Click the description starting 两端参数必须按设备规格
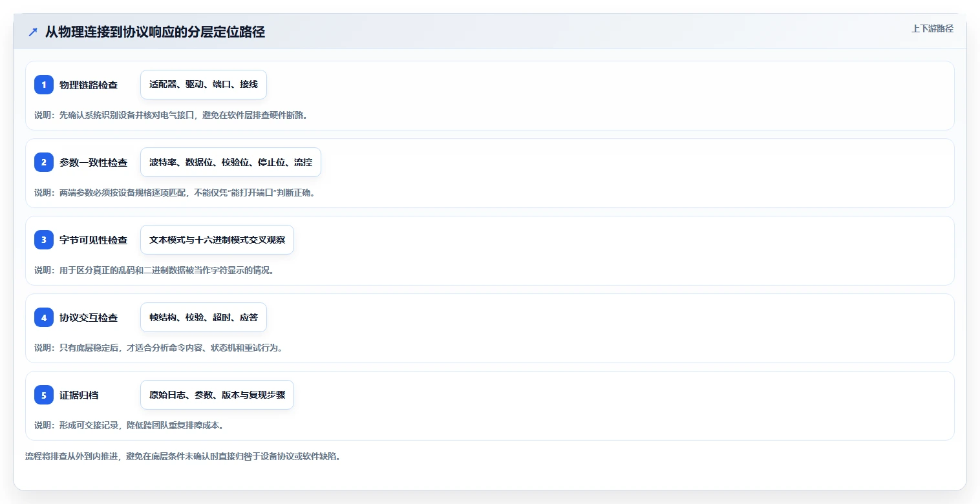Screen dimensions: 980x504 coord(175,193)
